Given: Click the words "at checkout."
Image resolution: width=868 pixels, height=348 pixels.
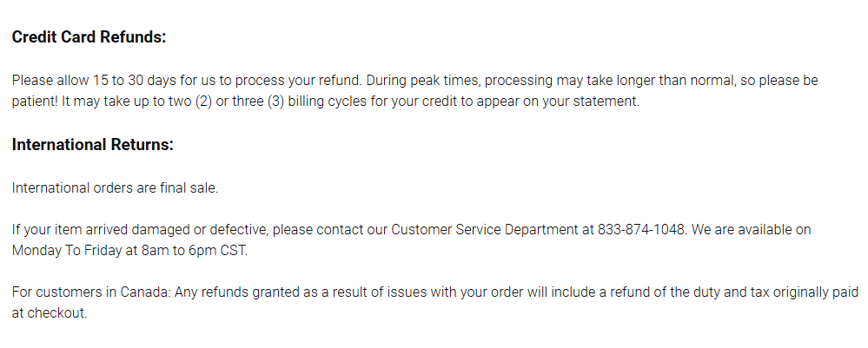Looking at the screenshot, I should click(x=50, y=313).
